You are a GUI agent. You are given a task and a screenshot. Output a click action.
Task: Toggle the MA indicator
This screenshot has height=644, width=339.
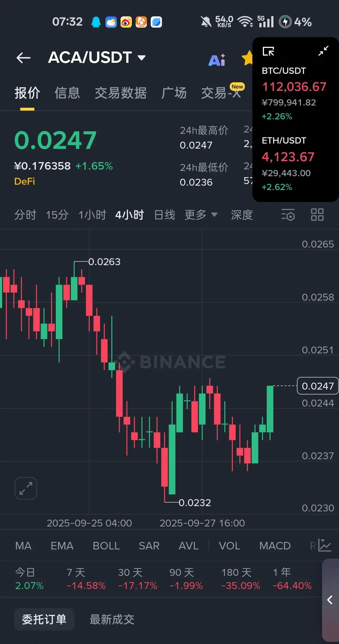(23, 546)
